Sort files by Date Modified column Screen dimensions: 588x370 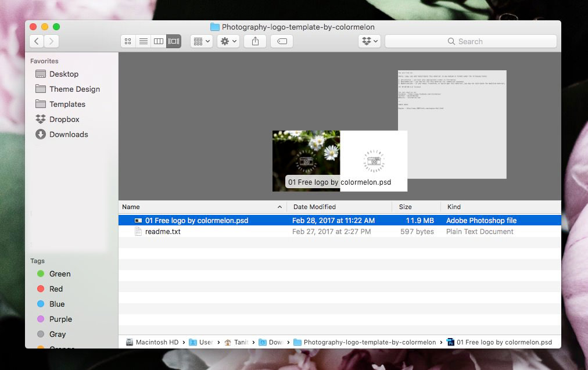314,207
